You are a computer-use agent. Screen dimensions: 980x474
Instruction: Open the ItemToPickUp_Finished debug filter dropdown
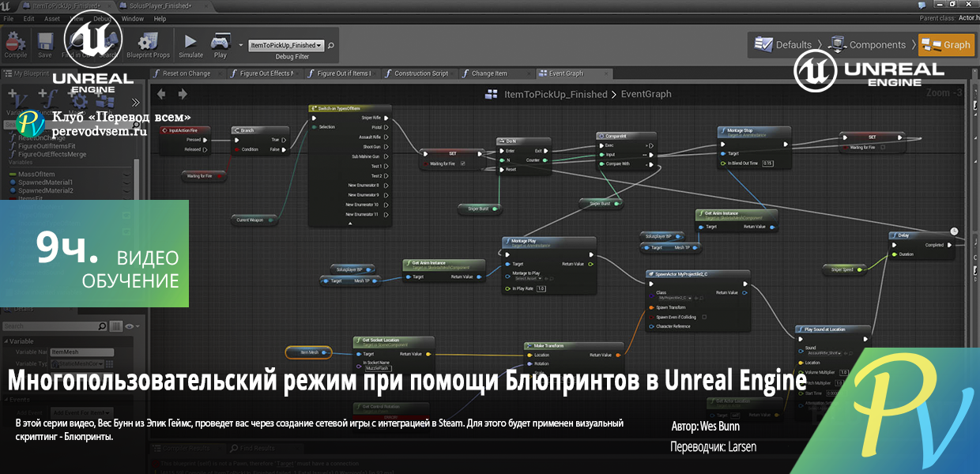point(285,46)
